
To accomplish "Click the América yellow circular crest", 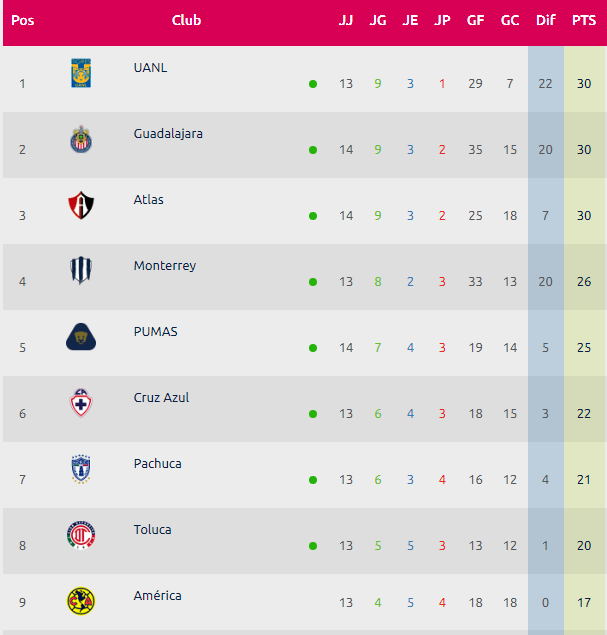I will click(81, 601).
